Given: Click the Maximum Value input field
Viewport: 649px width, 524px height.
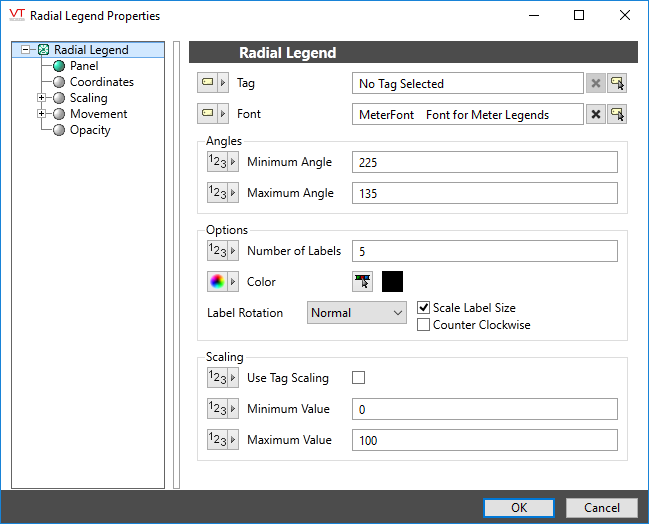Looking at the screenshot, I should point(484,440).
